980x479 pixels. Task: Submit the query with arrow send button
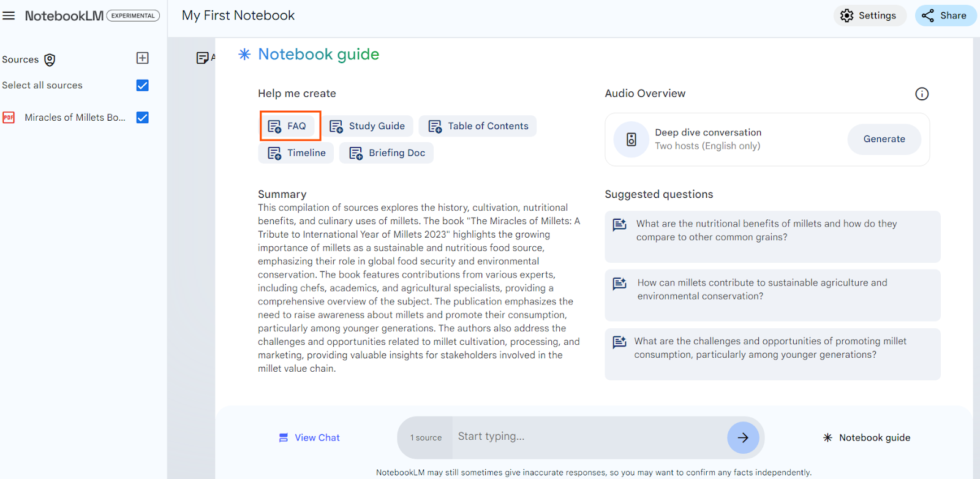(743, 437)
